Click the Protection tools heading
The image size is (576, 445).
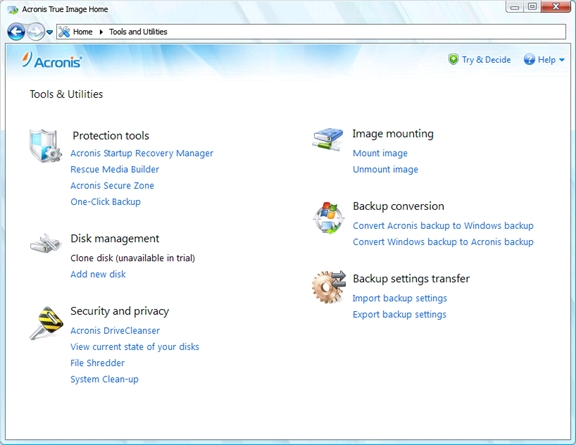pyautogui.click(x=111, y=136)
